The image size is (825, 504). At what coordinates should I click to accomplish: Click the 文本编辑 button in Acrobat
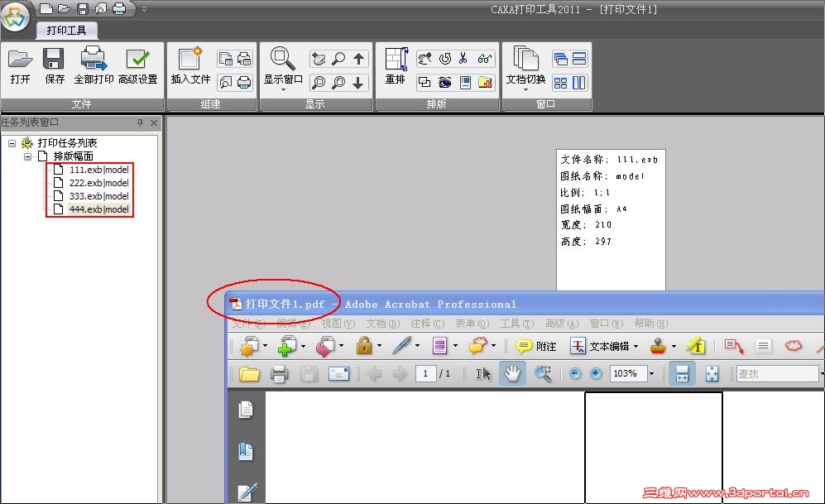tap(600, 346)
